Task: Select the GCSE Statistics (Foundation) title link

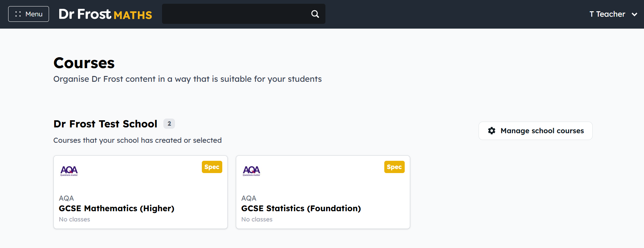Action: tap(301, 208)
